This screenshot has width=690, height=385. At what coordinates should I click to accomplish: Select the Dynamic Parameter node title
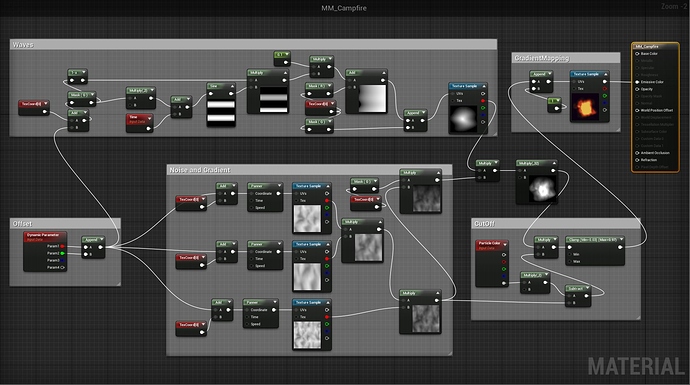pos(44,236)
